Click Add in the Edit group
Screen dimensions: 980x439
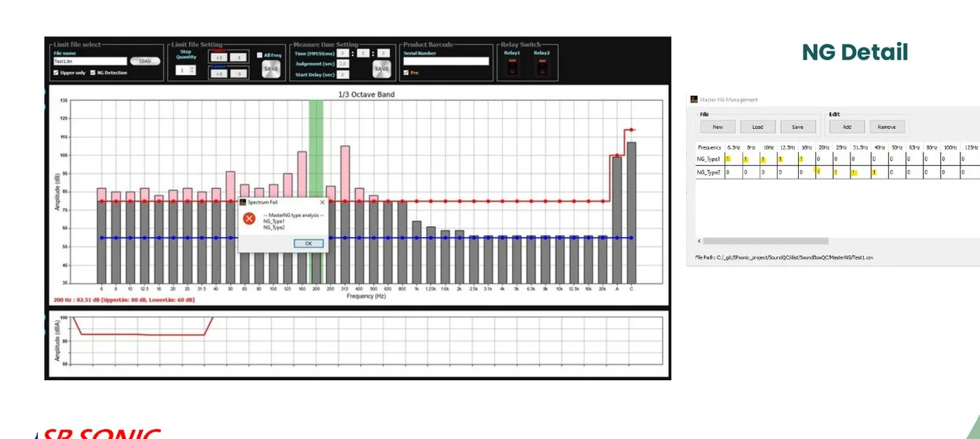(847, 127)
